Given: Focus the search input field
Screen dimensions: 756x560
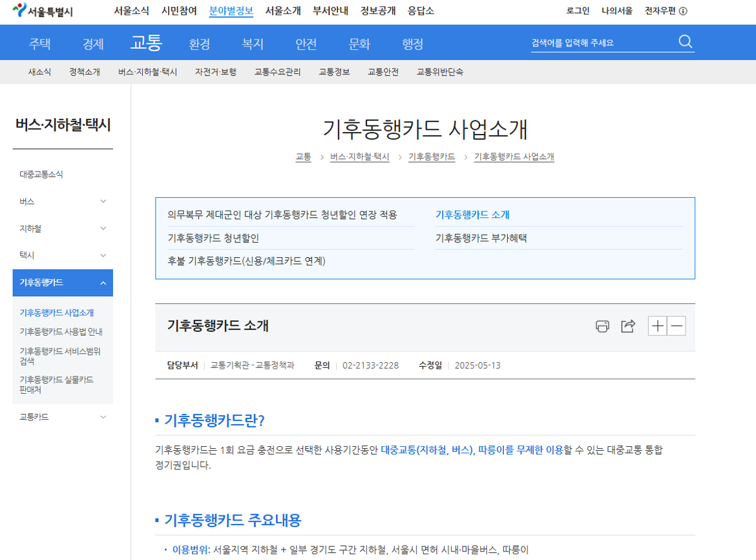Looking at the screenshot, I should pyautogui.click(x=601, y=43).
